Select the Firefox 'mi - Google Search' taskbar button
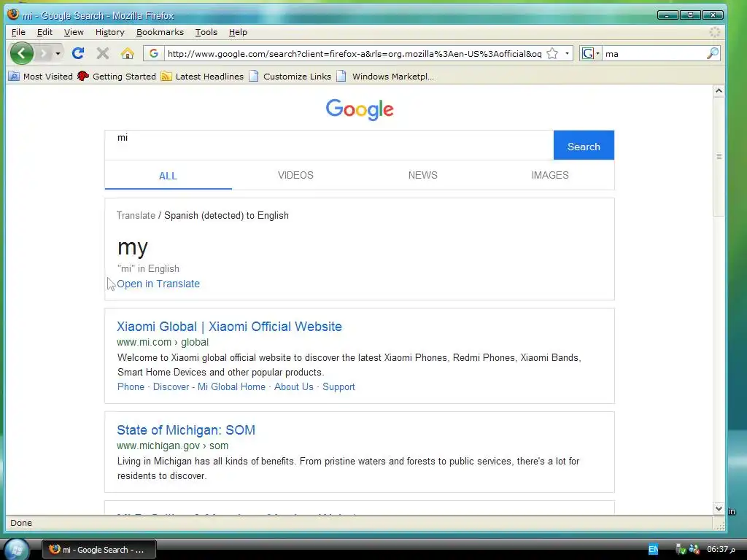The image size is (747, 560). point(99,550)
